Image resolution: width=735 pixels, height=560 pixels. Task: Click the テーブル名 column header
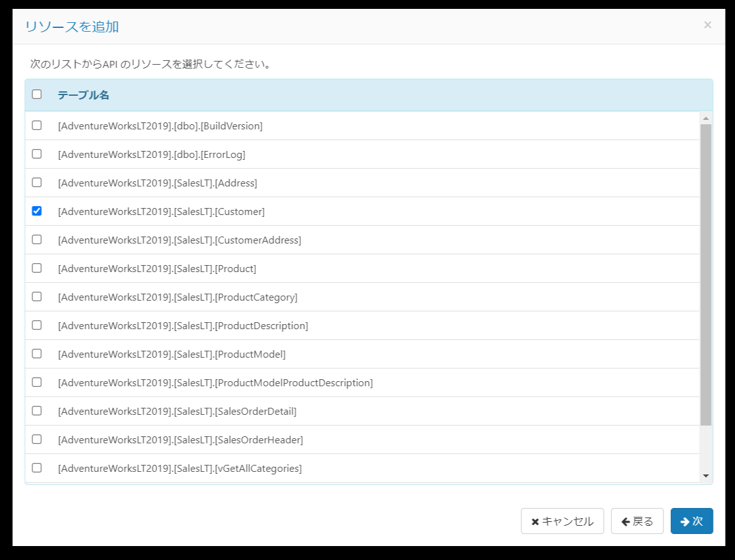tap(83, 95)
